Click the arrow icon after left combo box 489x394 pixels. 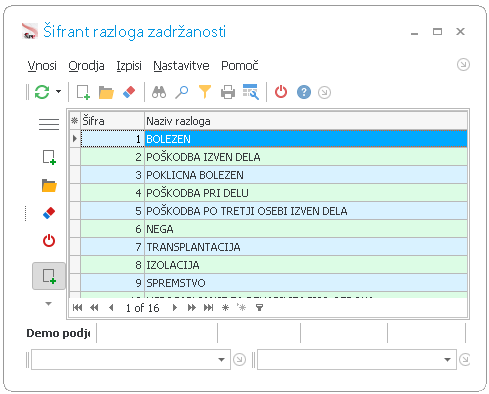[239, 359]
